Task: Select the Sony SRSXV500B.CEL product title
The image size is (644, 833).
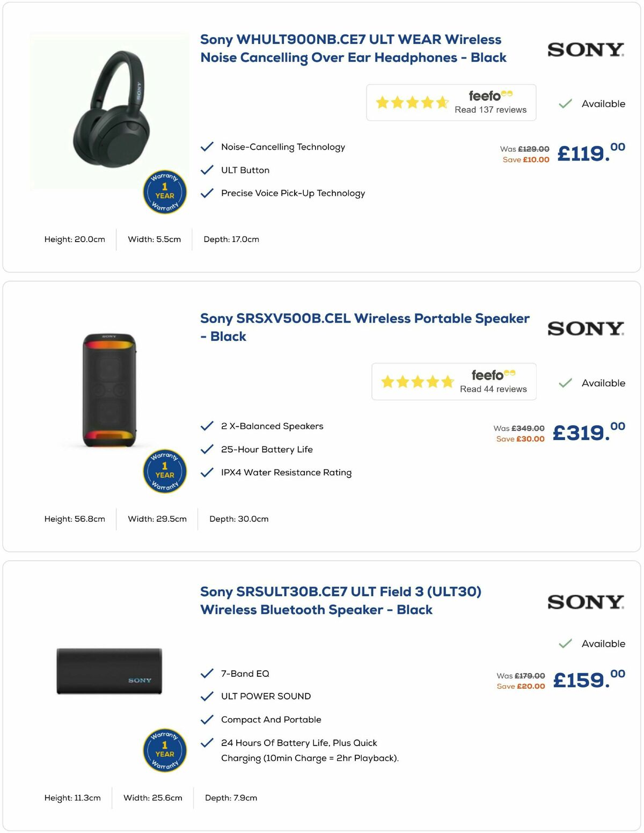Action: point(365,326)
